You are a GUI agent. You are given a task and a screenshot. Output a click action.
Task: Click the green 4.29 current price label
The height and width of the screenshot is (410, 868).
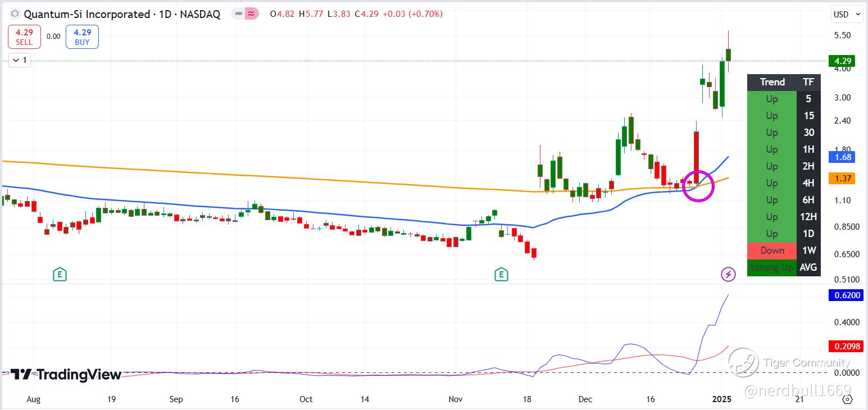click(x=843, y=61)
